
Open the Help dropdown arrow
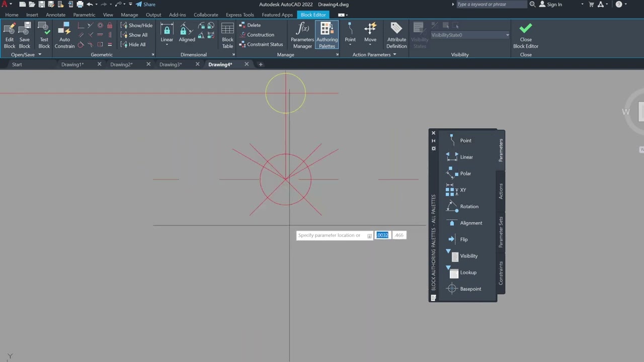pos(626,4)
